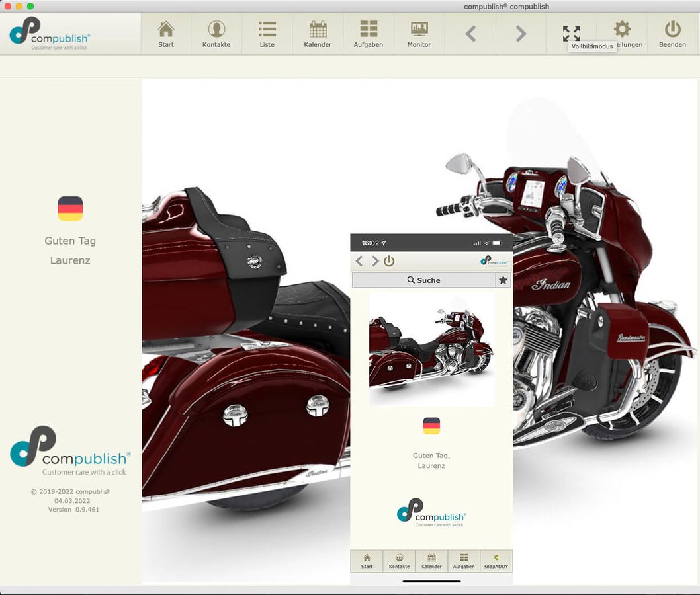This screenshot has width=700, height=595.
Task: Click the green macOS zoom window button
Action: click(x=30, y=6)
